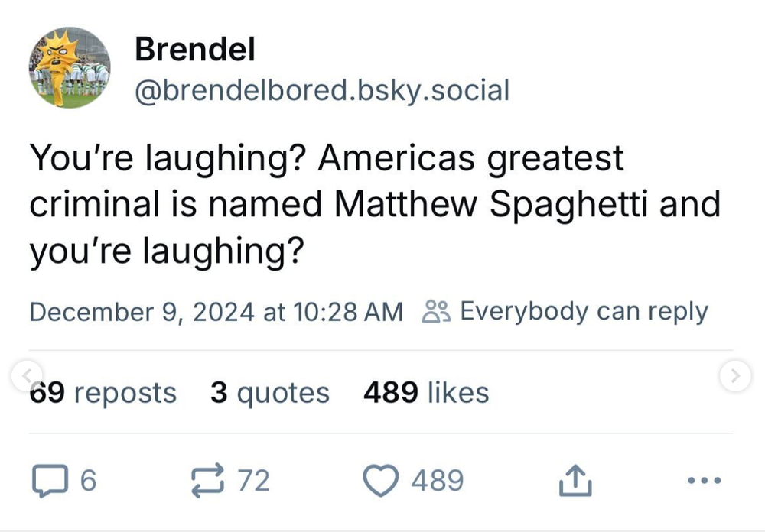The width and height of the screenshot is (765, 532).
Task: Click the reply speech bubble icon
Action: [x=51, y=480]
